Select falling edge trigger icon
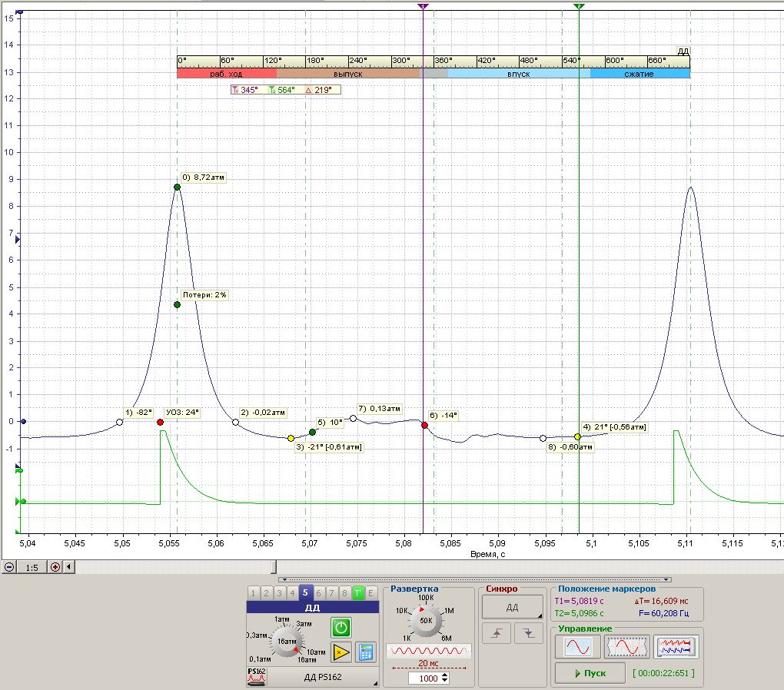 (529, 633)
